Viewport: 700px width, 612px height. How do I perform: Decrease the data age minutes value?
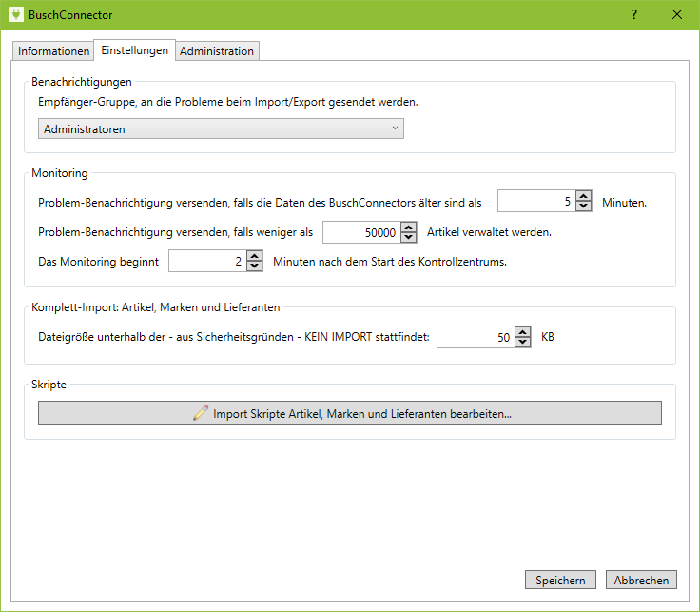pyautogui.click(x=584, y=207)
